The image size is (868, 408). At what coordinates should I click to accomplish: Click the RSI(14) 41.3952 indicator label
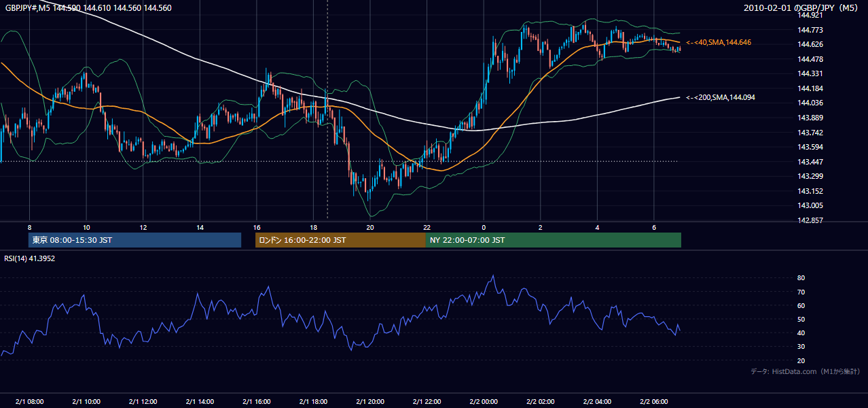[30, 258]
